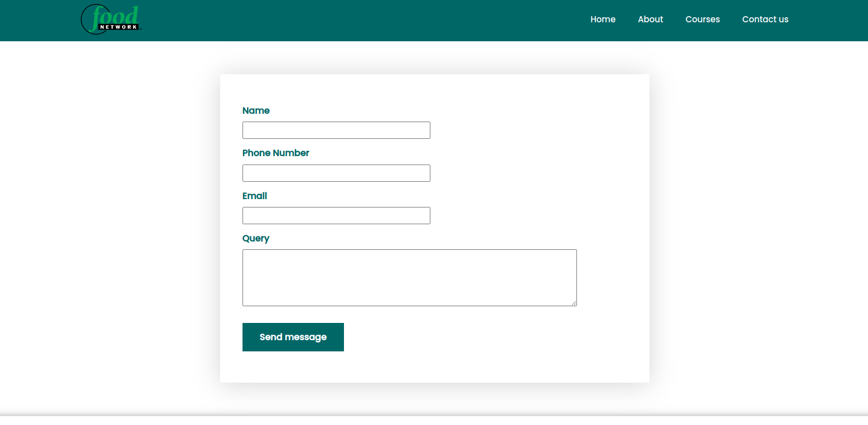Click inside the Phone Number input field
Image resolution: width=868 pixels, height=425 pixels.
(336, 173)
